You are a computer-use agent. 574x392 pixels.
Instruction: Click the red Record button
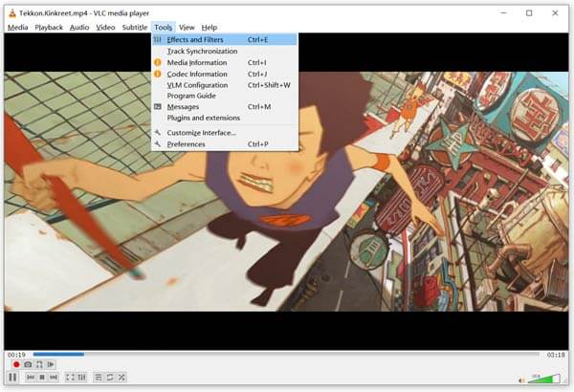(16, 364)
